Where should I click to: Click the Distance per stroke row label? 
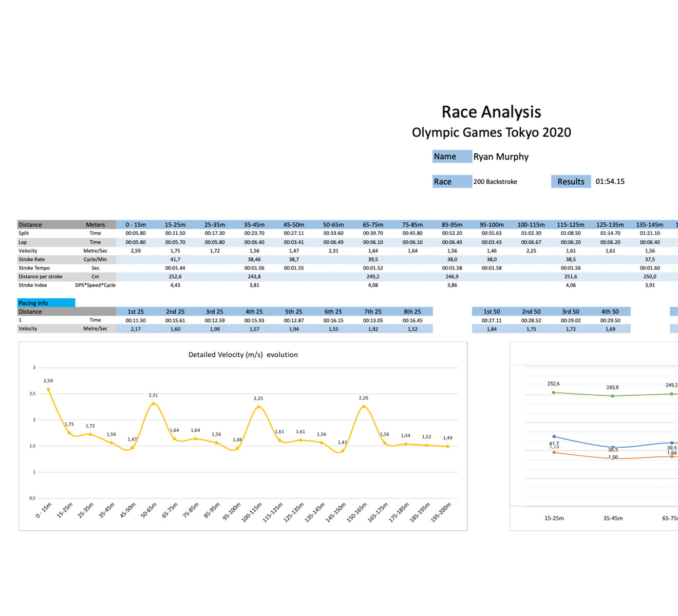[41, 277]
